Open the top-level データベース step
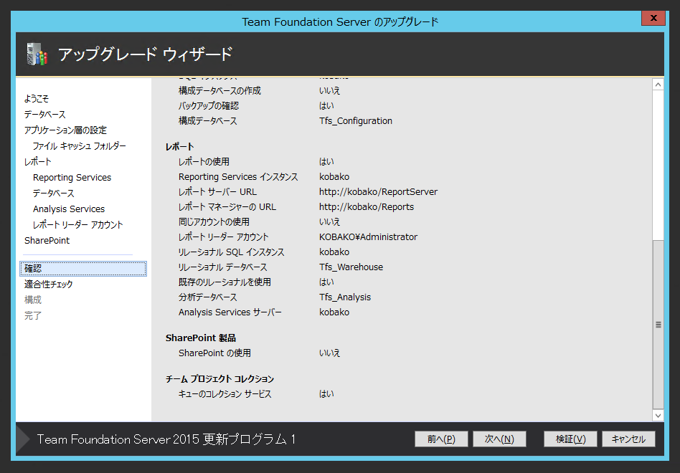 click(45, 114)
